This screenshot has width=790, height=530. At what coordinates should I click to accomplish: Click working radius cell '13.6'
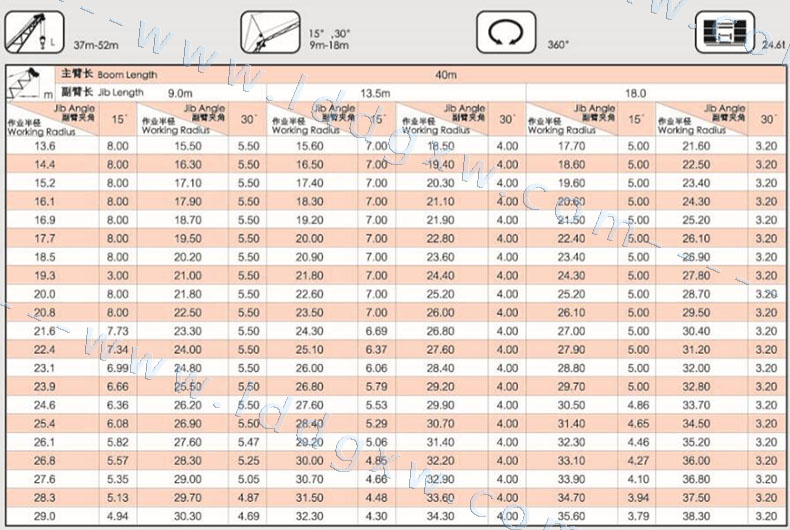coord(45,146)
